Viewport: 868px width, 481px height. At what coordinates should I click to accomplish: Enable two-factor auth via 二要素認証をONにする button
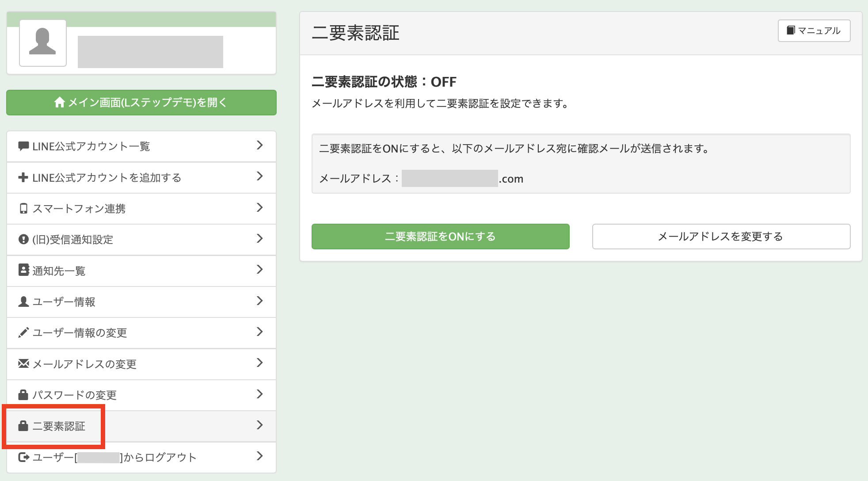pos(441,237)
